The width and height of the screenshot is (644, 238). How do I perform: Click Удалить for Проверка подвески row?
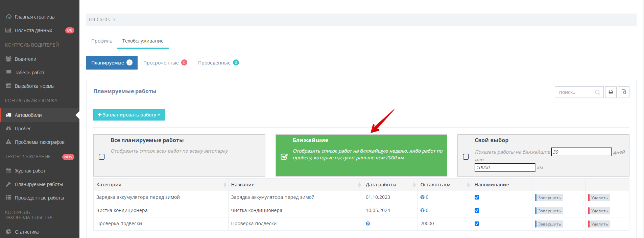599,224
